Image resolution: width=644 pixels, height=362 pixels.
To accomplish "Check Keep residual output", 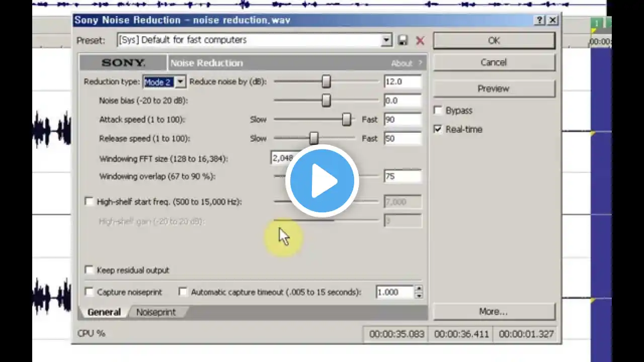I will coord(89,270).
